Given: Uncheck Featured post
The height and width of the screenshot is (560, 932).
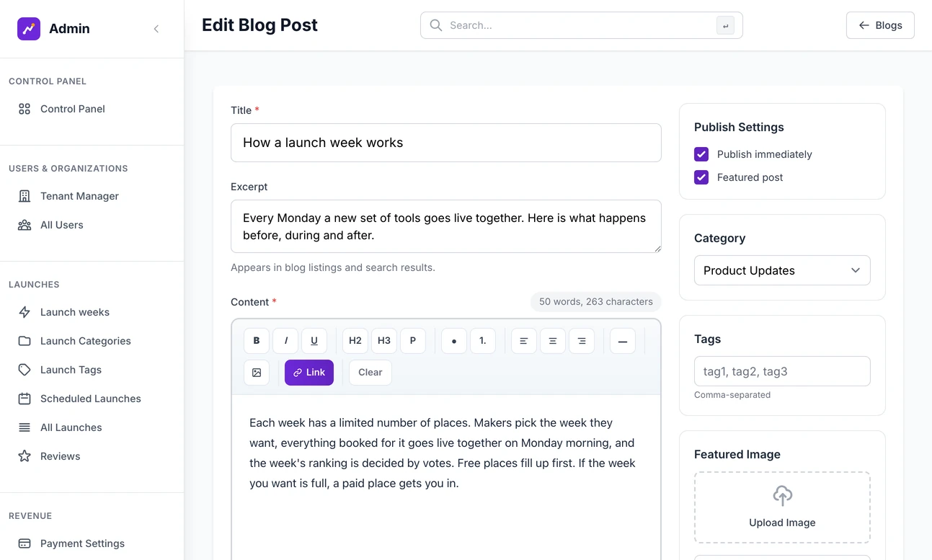Looking at the screenshot, I should pyautogui.click(x=701, y=177).
